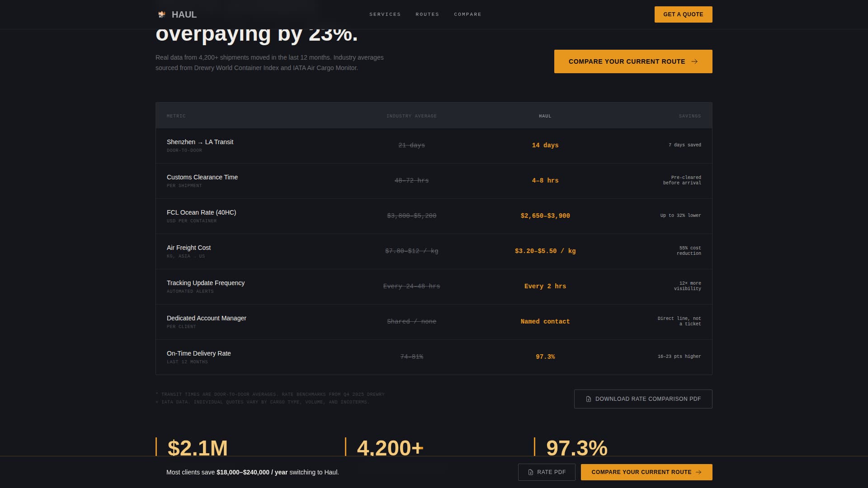Screen dimensions: 868x488
Task: Click the Shenzhen → LA Transit row label
Action: pyautogui.click(x=200, y=142)
